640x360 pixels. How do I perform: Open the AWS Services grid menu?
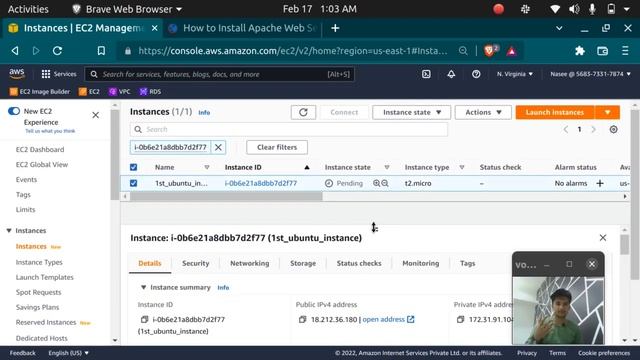pos(59,74)
